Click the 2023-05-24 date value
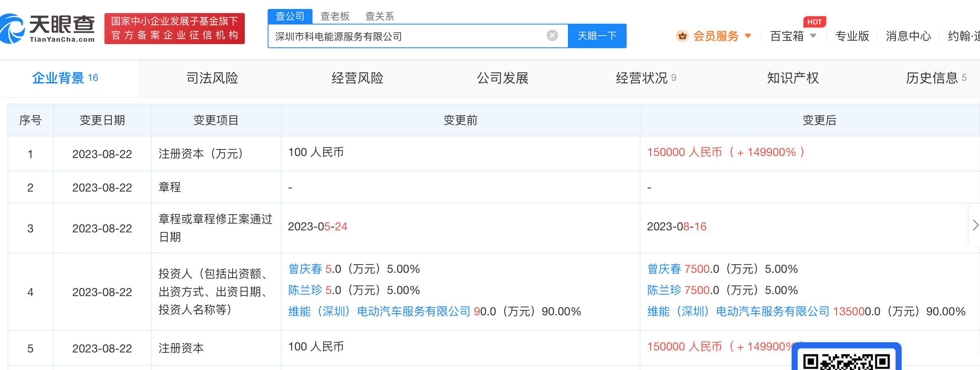Viewport: 980px width, 370px height. coord(317,227)
